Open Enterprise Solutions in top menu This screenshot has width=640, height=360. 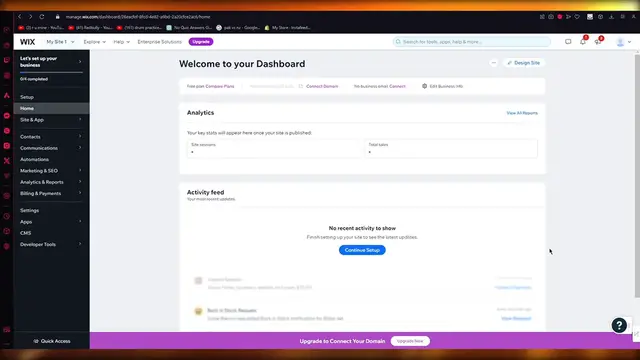pos(159,42)
